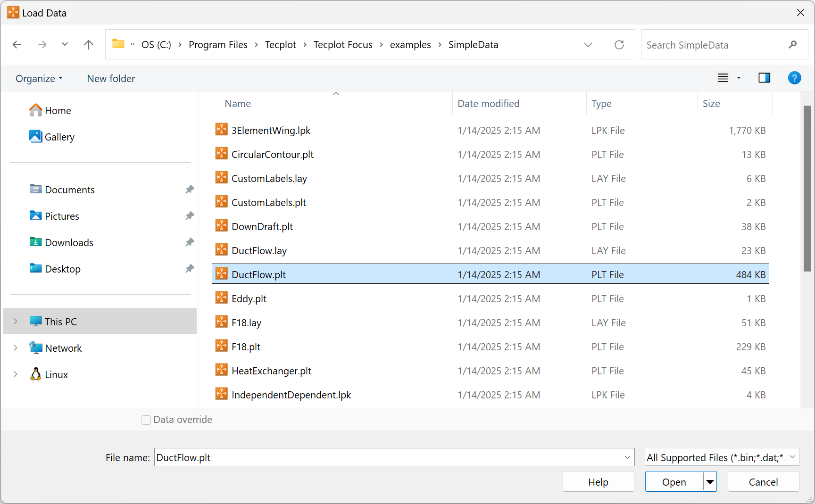Create a New folder
This screenshot has height=504, width=815.
[111, 78]
